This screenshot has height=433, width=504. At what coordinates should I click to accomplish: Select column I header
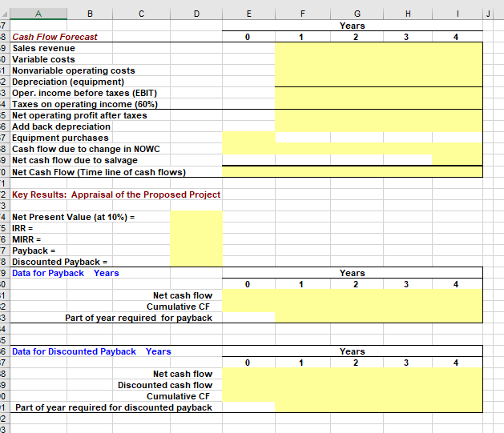pyautogui.click(x=458, y=14)
